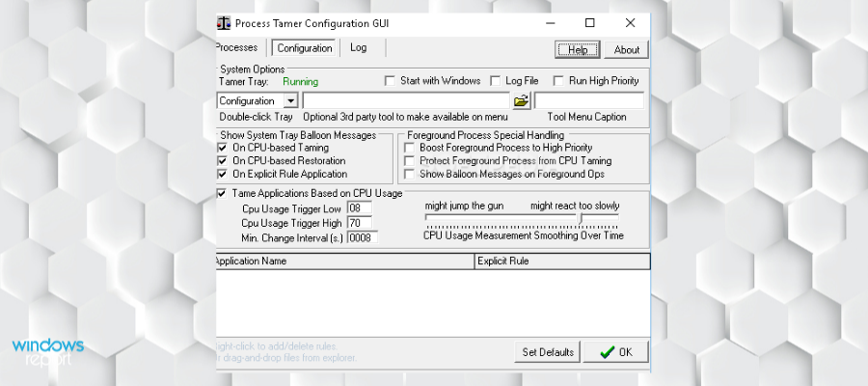868x386 pixels.
Task: Enable Show Balloon Messages on Foreground Ops
Action: click(409, 174)
